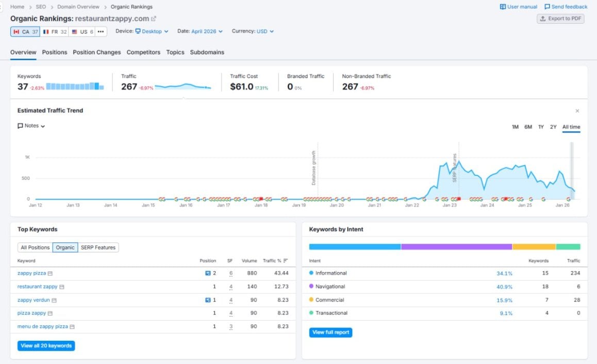Viewport: 597px width, 364px height.
Task: Select the CA 37 country database
Action: tap(25, 31)
